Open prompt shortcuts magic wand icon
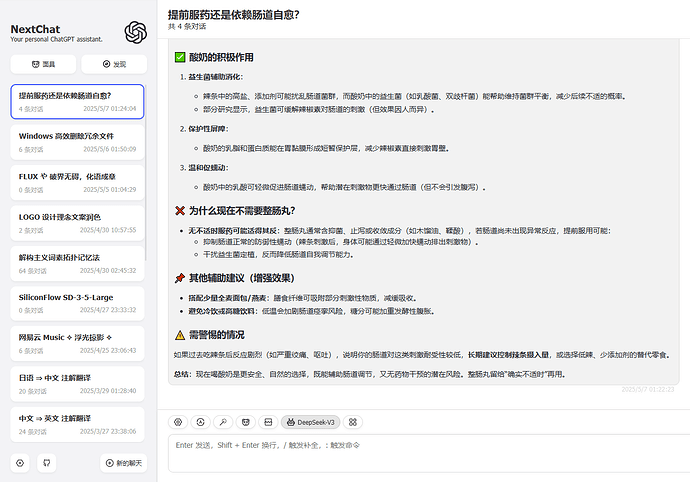Screen dimensions: 690x482 tap(223, 422)
